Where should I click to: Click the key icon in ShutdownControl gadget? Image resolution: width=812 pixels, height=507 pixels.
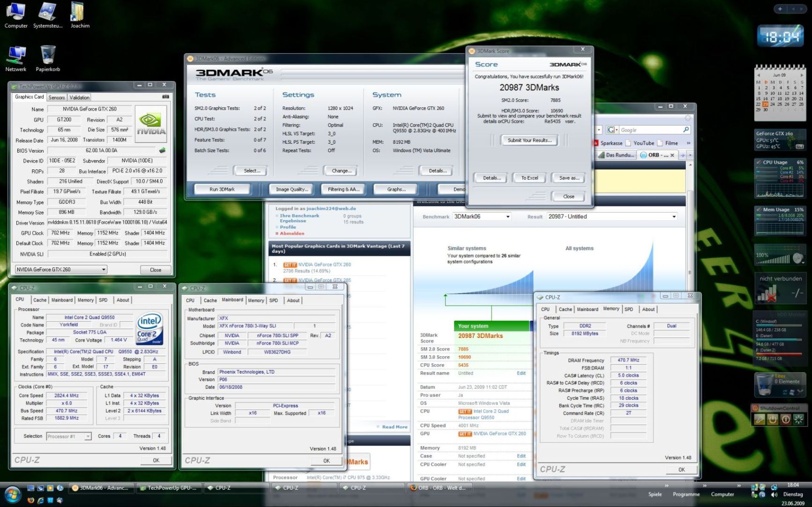click(x=760, y=419)
